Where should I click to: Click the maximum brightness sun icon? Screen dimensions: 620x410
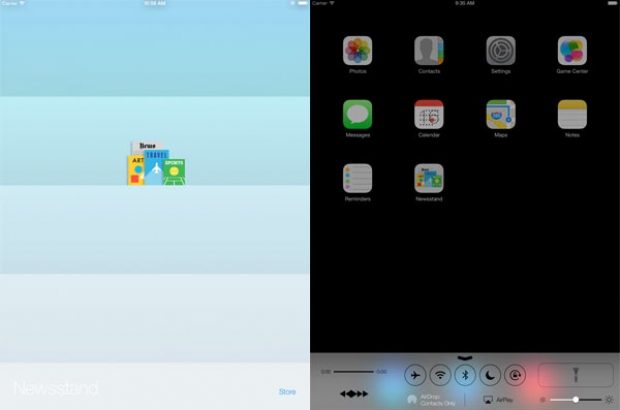pos(609,400)
